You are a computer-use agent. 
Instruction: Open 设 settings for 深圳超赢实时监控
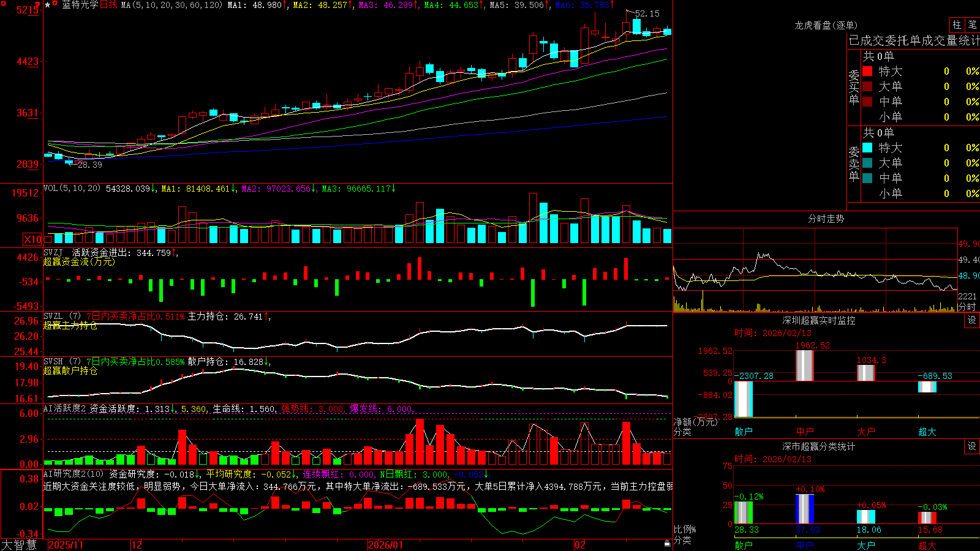[972, 320]
